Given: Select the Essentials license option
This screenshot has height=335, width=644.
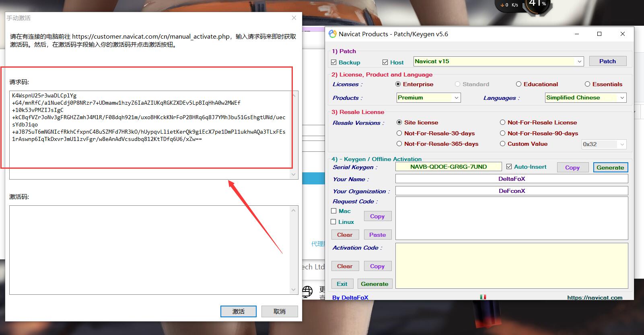Looking at the screenshot, I should [587, 84].
